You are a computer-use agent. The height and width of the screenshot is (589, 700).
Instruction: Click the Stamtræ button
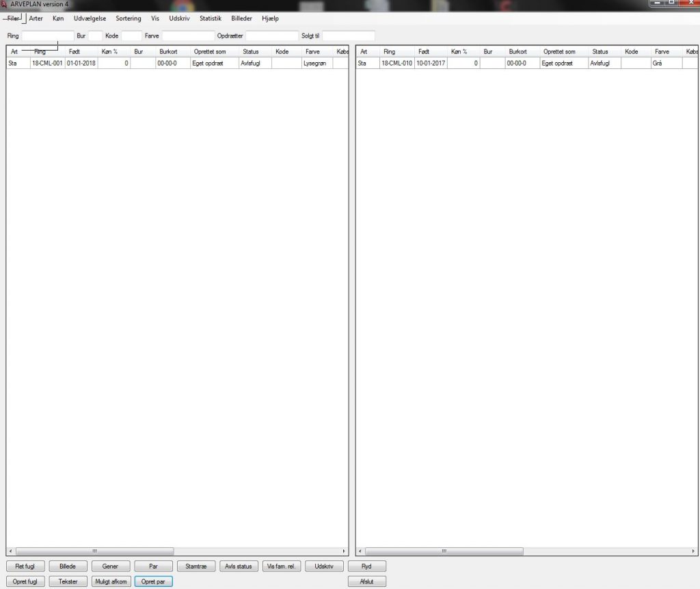(196, 566)
